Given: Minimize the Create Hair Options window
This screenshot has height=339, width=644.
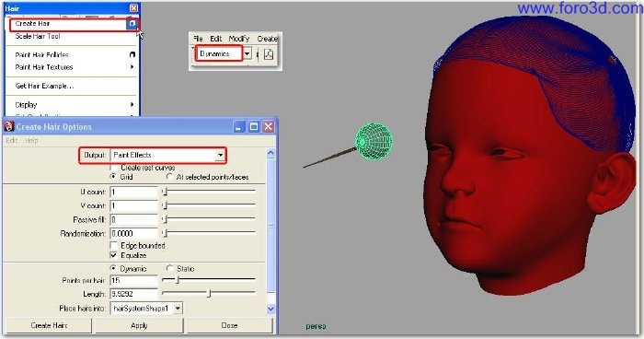Looking at the screenshot, I should 239,127.
